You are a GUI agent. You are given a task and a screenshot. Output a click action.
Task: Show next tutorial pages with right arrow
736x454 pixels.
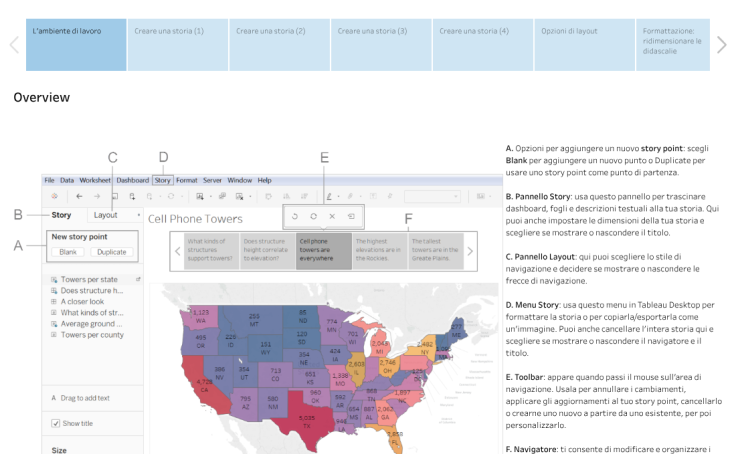[x=721, y=45]
